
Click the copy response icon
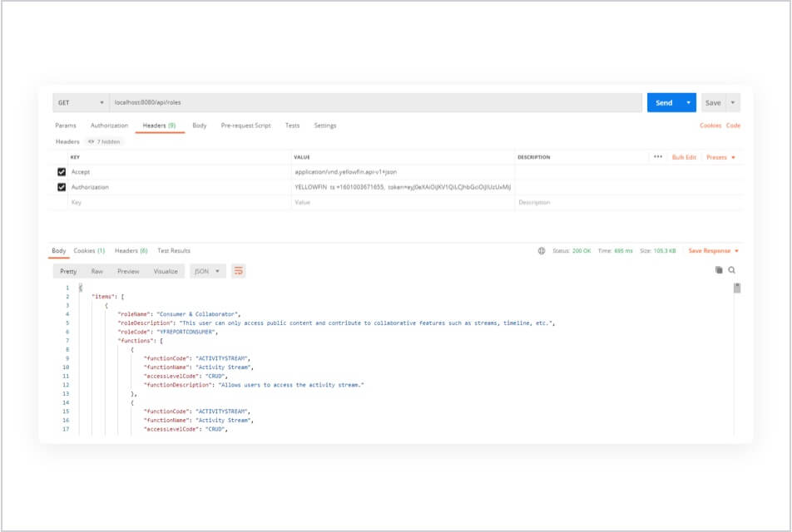718,271
